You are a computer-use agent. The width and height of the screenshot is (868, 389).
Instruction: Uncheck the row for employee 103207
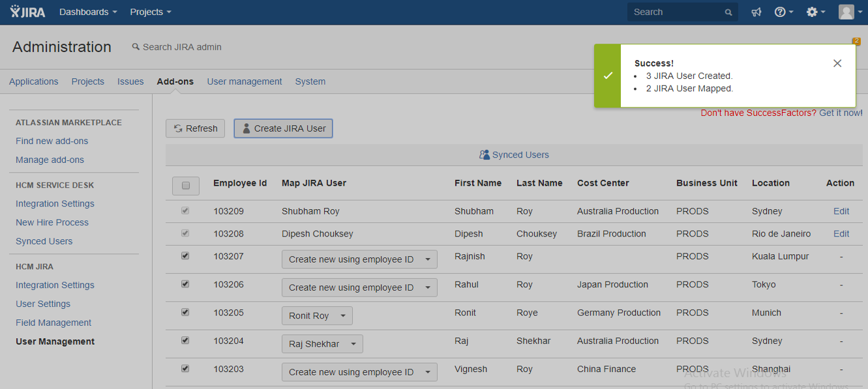point(185,256)
